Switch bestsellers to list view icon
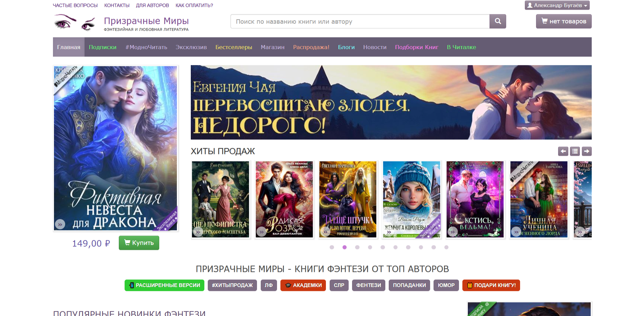The width and height of the screenshot is (644, 316). click(x=575, y=151)
